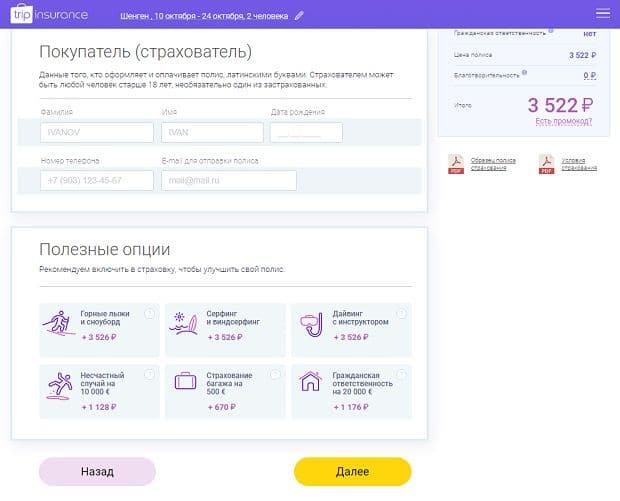Show the help tip for Благотворительность

pyautogui.click(x=524, y=72)
